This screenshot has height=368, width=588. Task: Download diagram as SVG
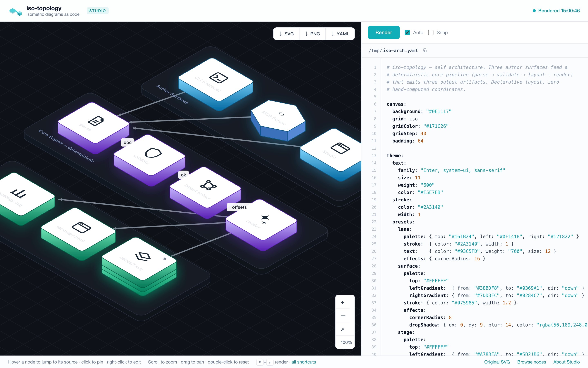286,34
